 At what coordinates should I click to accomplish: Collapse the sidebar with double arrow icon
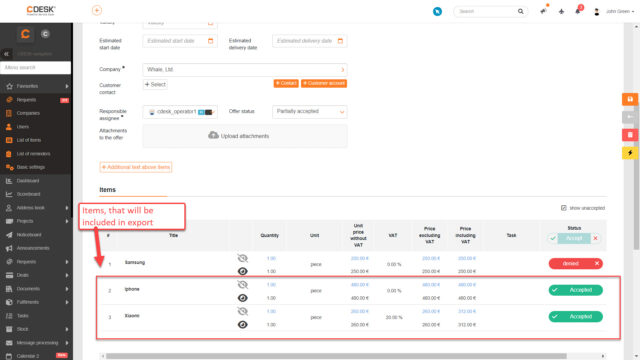coord(6,53)
